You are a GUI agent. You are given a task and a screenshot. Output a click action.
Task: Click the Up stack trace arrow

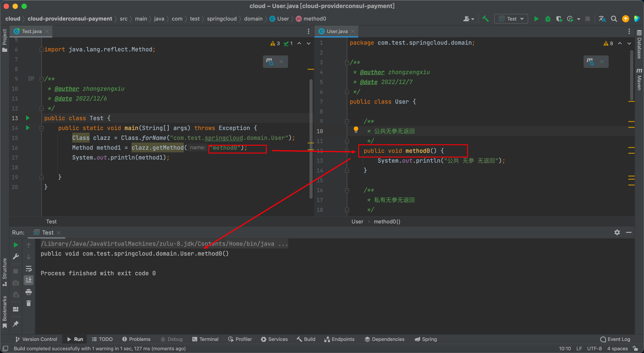28,245
